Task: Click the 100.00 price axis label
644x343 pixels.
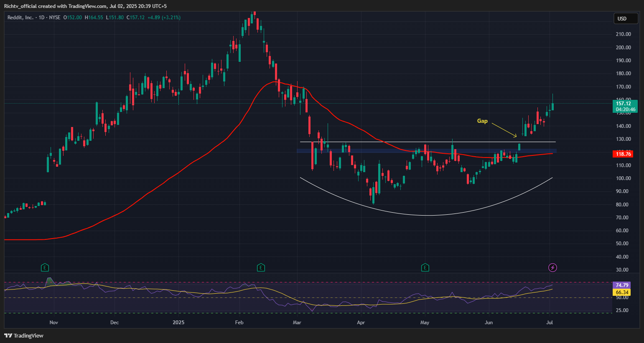Action: (x=624, y=178)
